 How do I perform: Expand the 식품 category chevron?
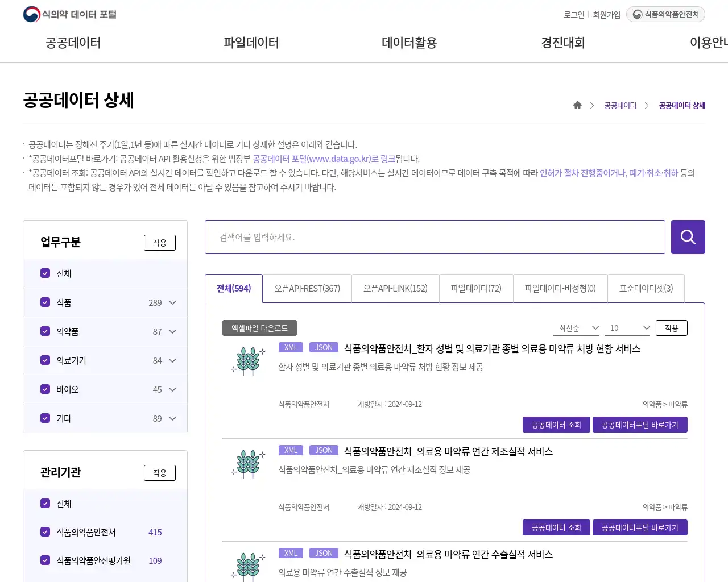[x=173, y=302]
